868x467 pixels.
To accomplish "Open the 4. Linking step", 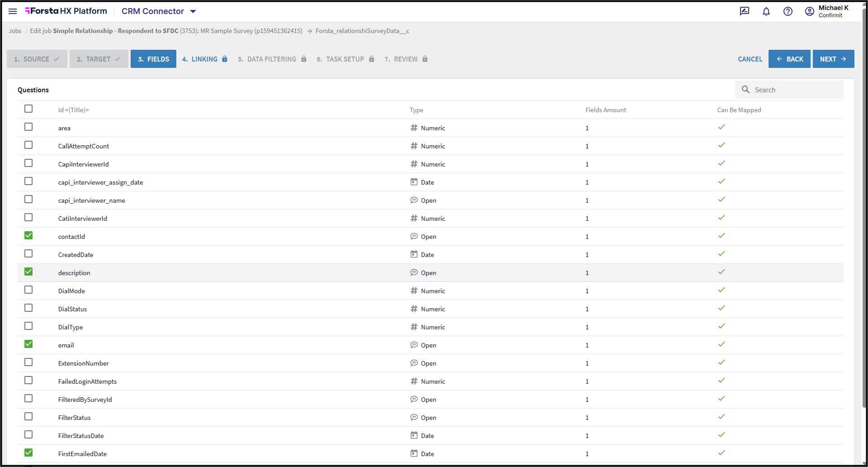I will pyautogui.click(x=205, y=59).
